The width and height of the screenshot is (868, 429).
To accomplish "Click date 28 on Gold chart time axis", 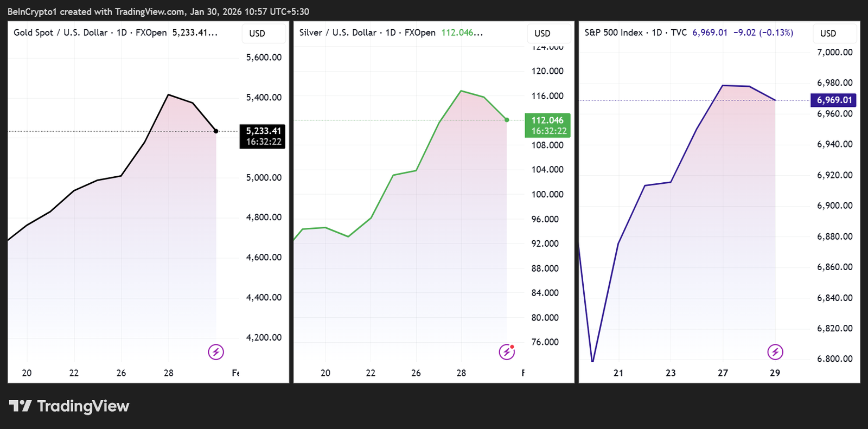I will pyautogui.click(x=169, y=373).
